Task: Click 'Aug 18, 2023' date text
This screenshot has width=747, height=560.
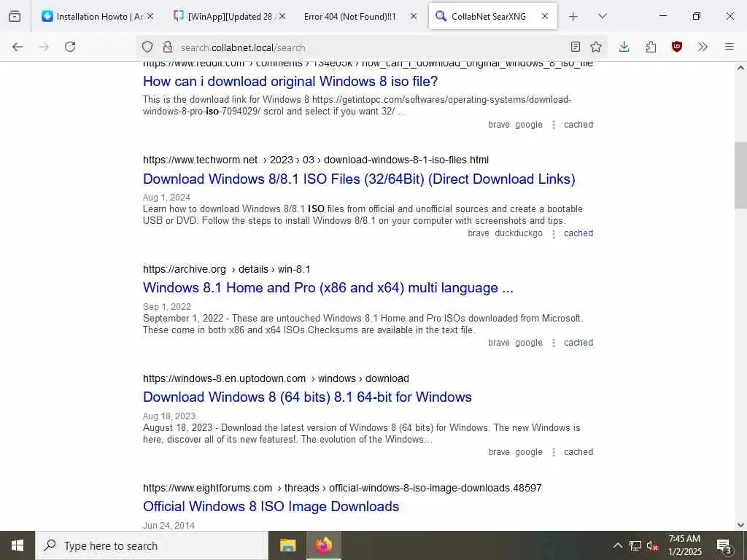Action: [x=169, y=416]
